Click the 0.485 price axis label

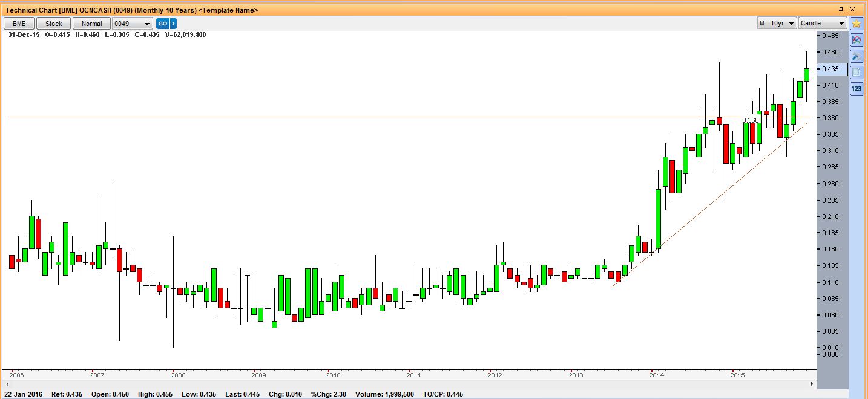[830, 36]
